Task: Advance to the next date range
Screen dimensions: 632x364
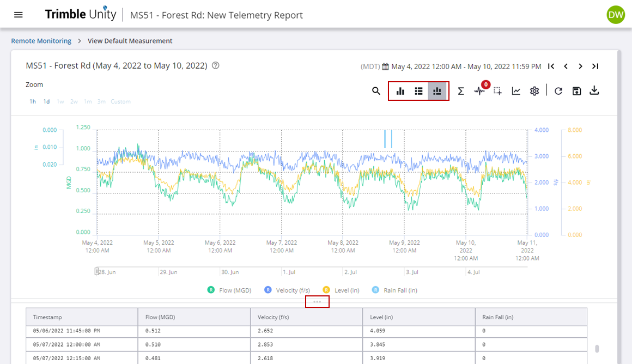Action: (580, 66)
